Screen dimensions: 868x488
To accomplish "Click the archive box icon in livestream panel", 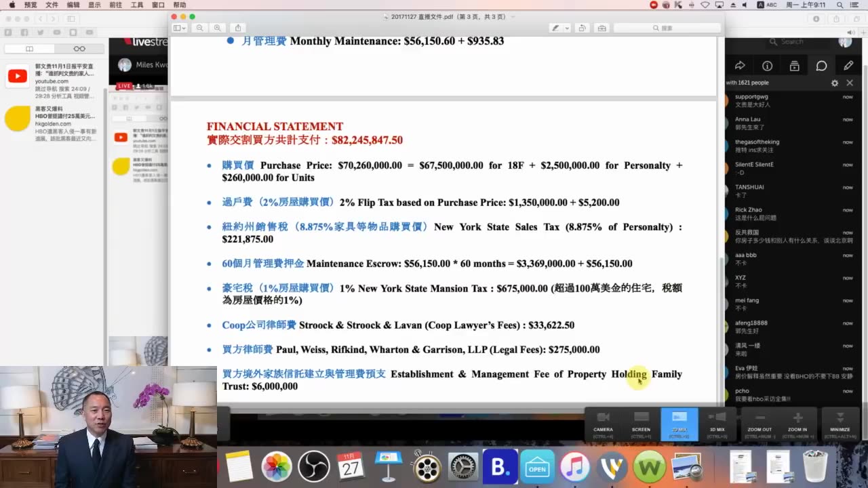I will pyautogui.click(x=794, y=66).
